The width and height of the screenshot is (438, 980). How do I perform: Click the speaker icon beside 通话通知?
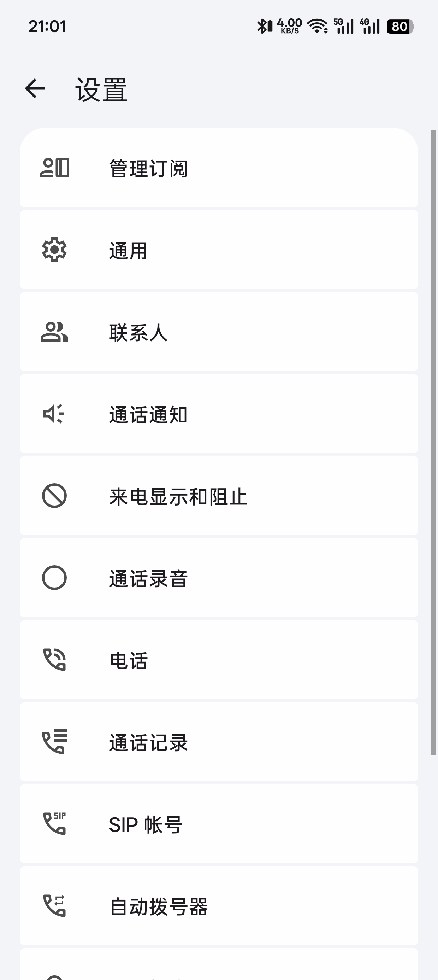tap(54, 414)
